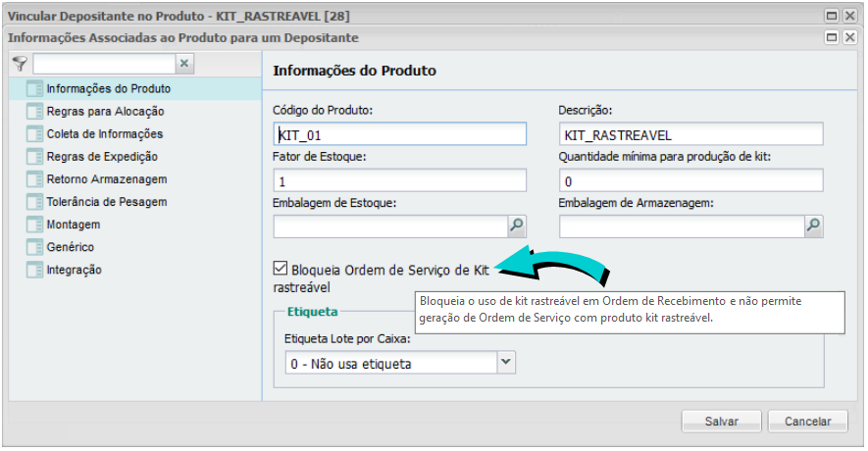Screen dimensions: 868x451
Task: Clear the sidebar filter with X icon
Action: [x=184, y=64]
